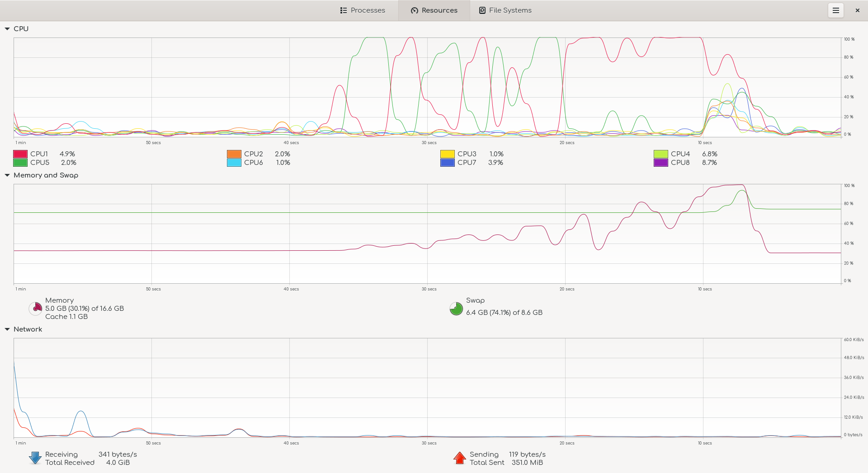Screen dimensions: 868x473
Task: Open the File Systems tab
Action: [x=505, y=10]
